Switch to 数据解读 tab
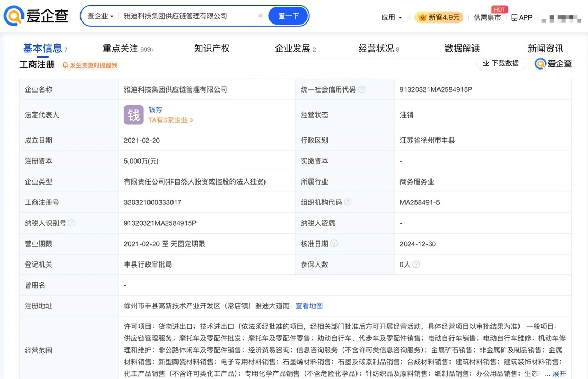The width and height of the screenshot is (588, 379). 462,49
